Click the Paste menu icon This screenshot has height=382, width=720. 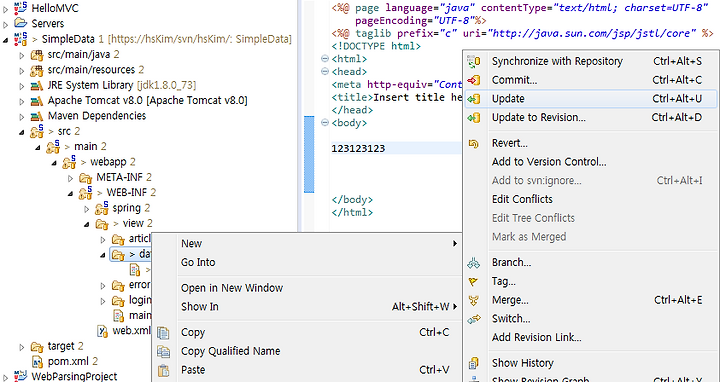[163, 370]
